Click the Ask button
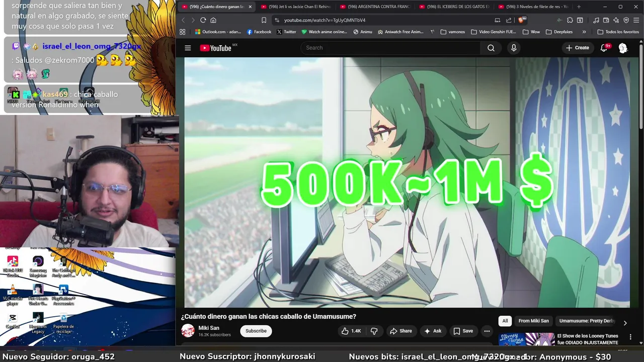 click(433, 331)
